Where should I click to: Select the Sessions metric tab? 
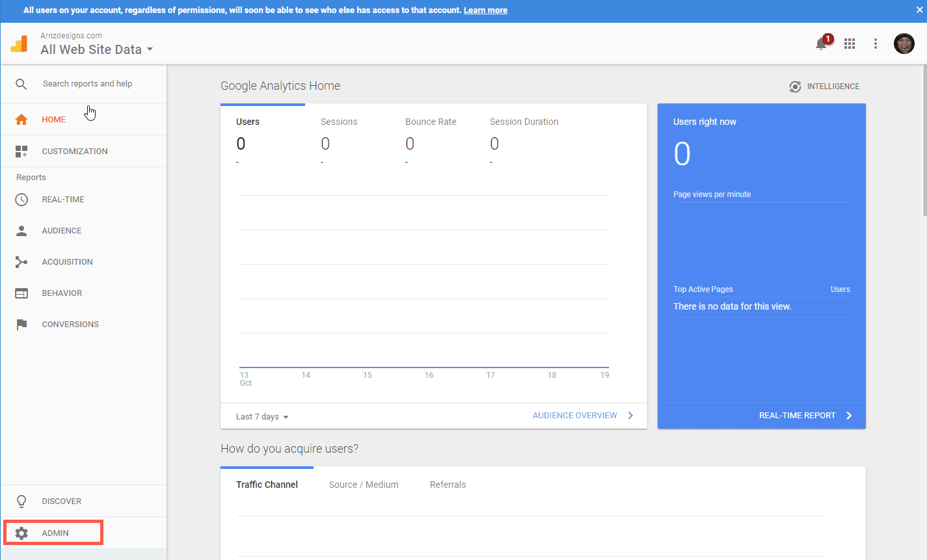pyautogui.click(x=339, y=122)
